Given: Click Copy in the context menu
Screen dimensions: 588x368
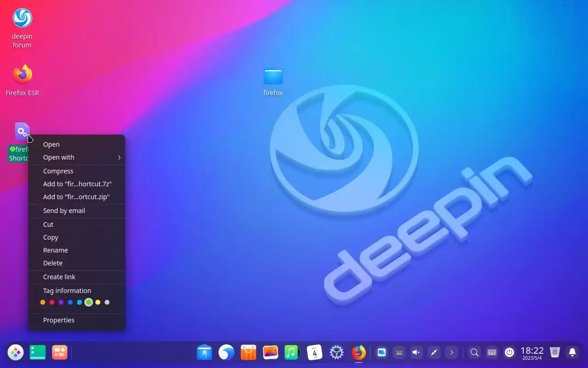Looking at the screenshot, I should click(x=77, y=237).
